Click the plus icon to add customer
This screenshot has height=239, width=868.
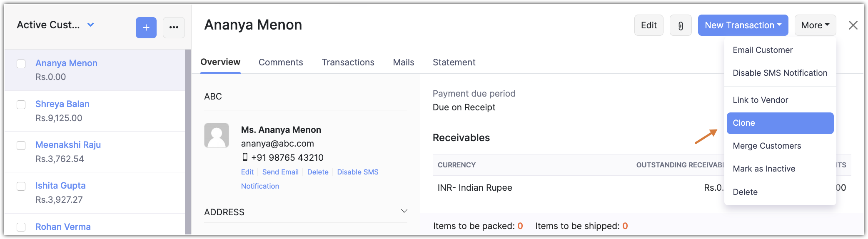[x=146, y=27]
